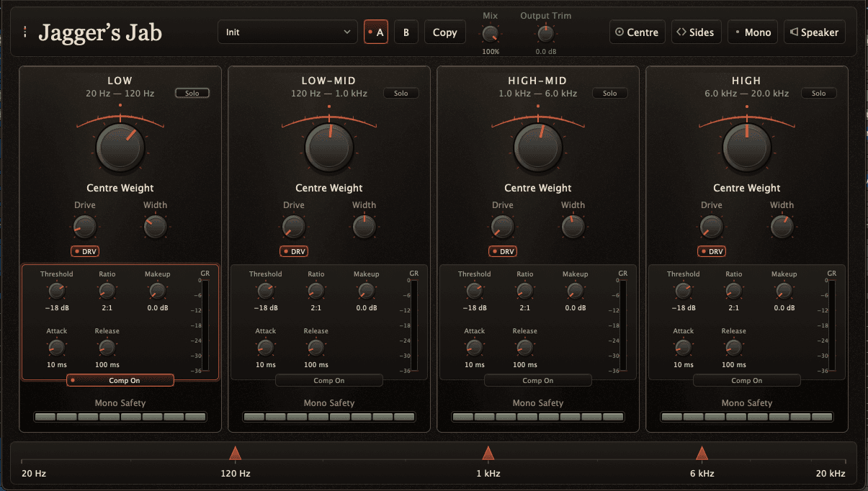Select A state slot
The height and width of the screenshot is (491, 868).
click(x=376, y=32)
